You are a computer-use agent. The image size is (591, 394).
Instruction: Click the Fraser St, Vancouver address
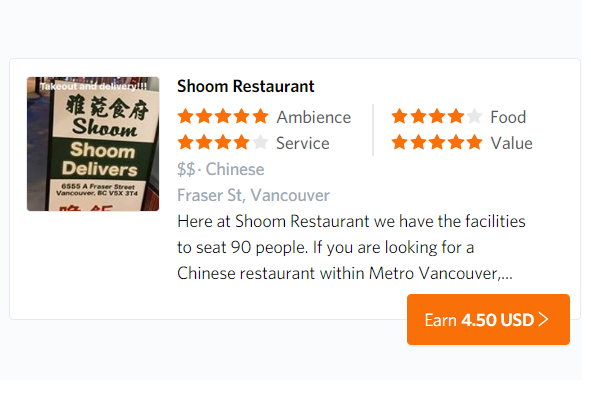[x=253, y=195]
